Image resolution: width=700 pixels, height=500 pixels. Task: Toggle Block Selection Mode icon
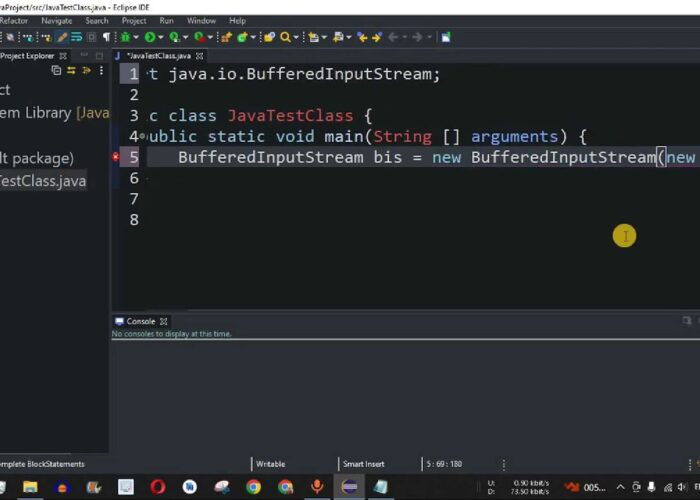[92, 37]
